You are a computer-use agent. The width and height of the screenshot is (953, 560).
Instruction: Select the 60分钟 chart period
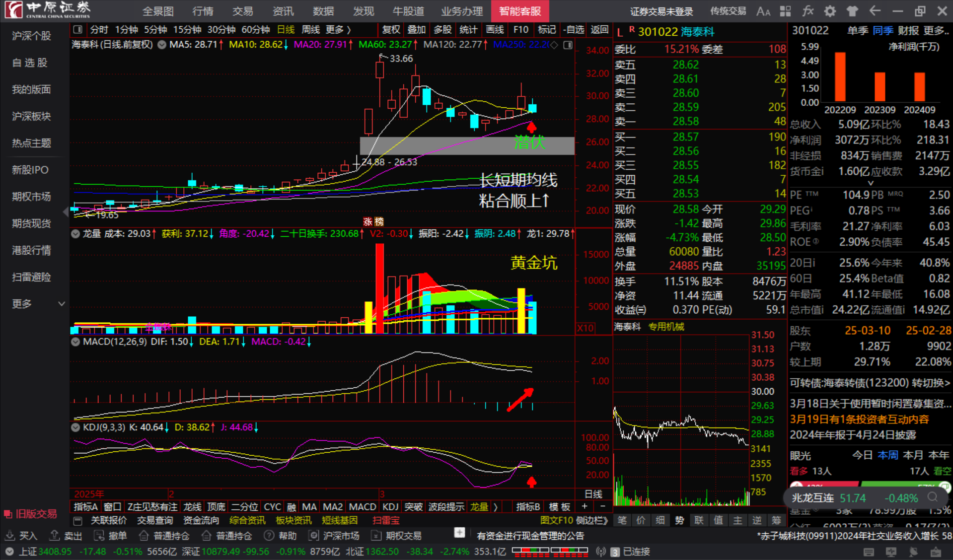pos(255,30)
